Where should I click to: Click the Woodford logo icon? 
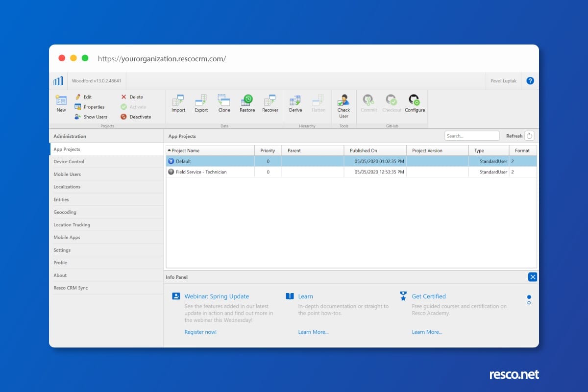58,81
